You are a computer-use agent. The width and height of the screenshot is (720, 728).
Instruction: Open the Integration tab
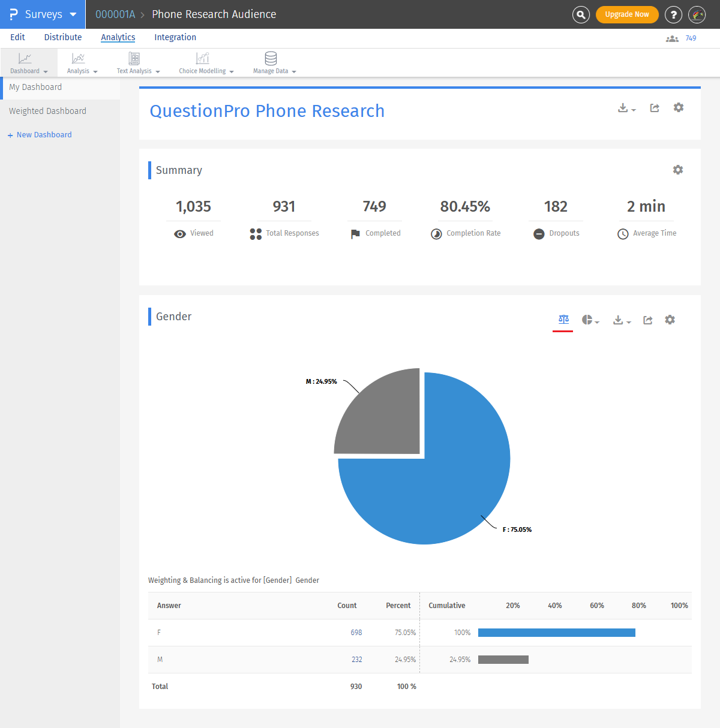(x=175, y=37)
